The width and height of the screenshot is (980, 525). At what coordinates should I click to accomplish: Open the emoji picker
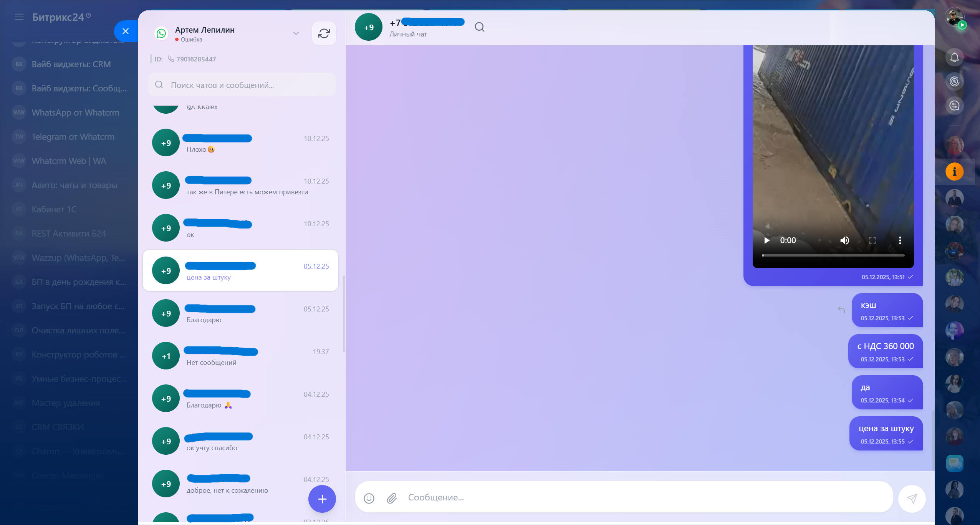point(369,498)
